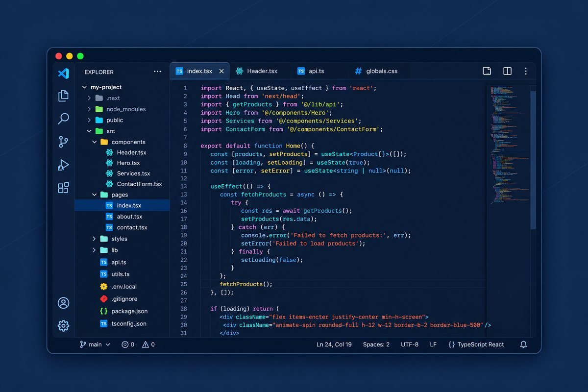
Task: Click the React icon next to Services.tsx
Action: (109, 173)
